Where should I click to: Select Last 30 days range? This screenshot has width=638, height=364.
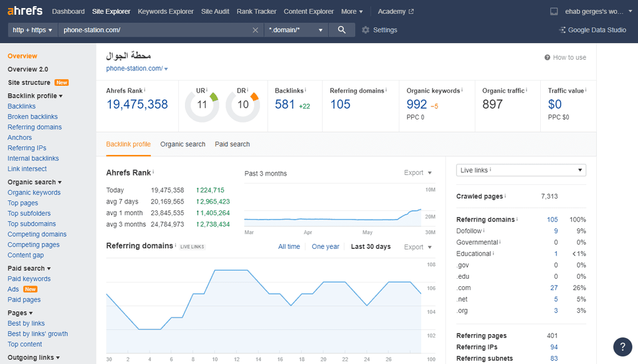(371, 246)
